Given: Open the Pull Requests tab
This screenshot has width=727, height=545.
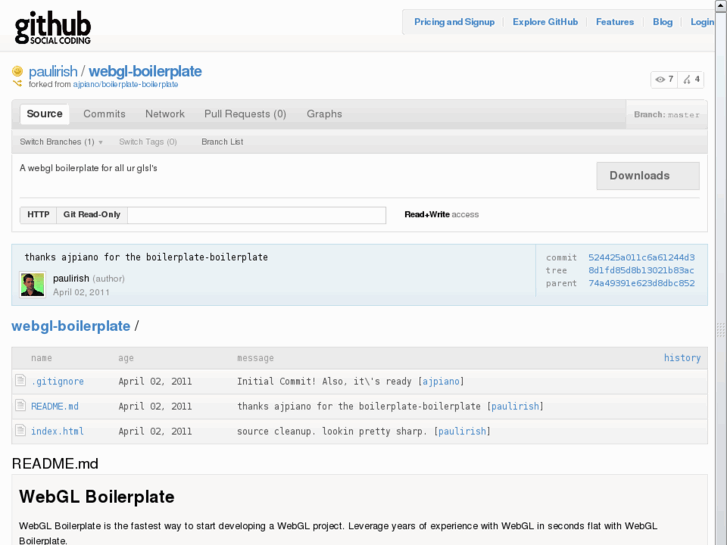Looking at the screenshot, I should click(245, 114).
